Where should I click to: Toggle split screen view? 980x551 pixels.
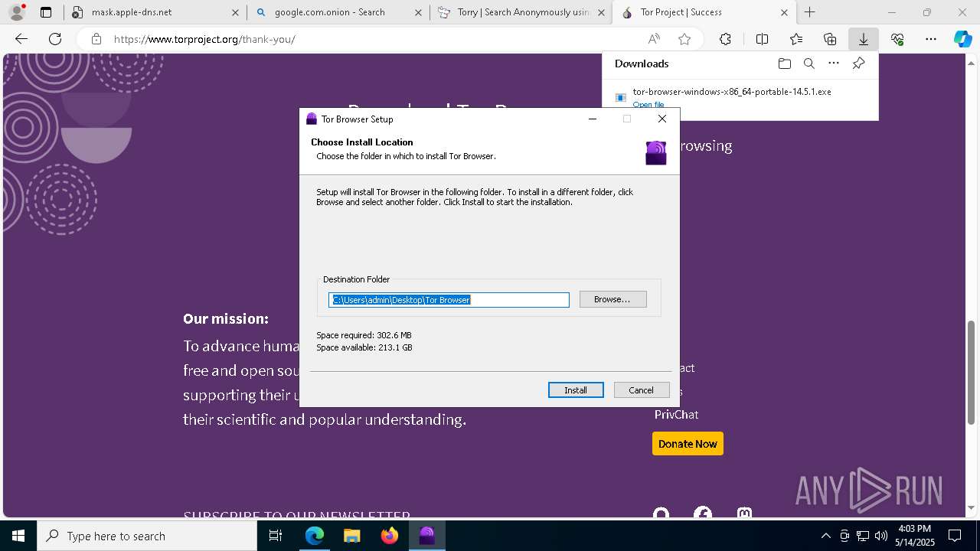click(762, 39)
